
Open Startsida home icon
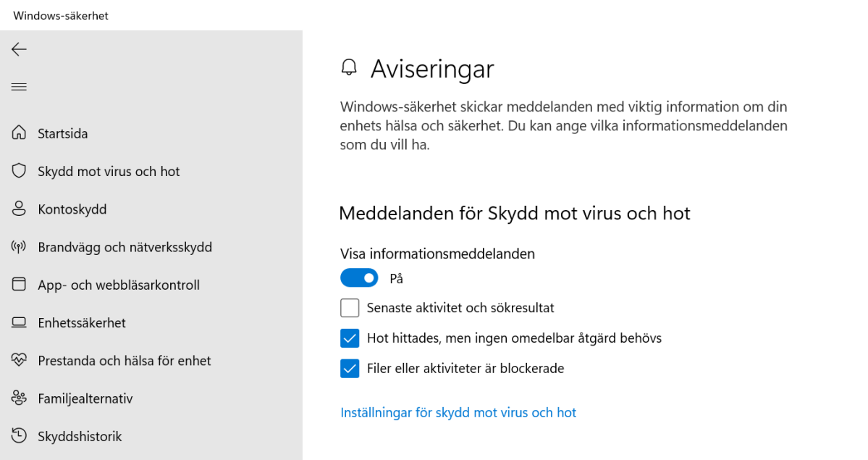pyautogui.click(x=20, y=133)
